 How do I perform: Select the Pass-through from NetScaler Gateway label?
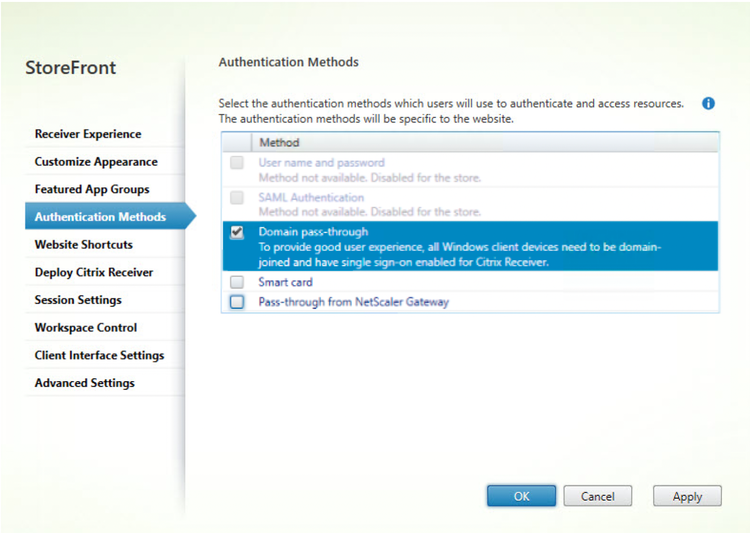[353, 302]
